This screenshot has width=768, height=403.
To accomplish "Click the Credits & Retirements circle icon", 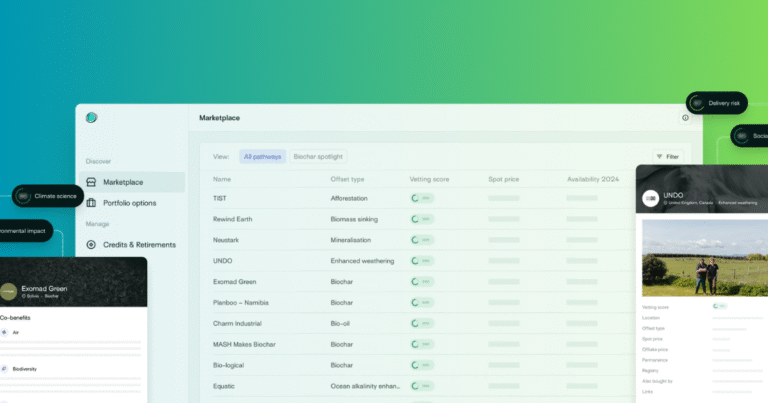I will [x=91, y=244].
